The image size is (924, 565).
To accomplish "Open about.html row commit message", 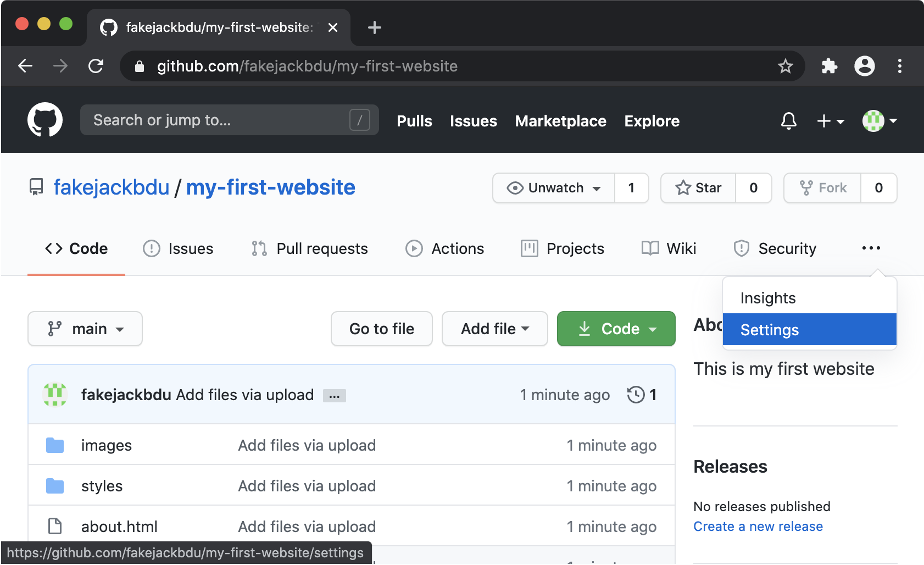I will click(307, 527).
